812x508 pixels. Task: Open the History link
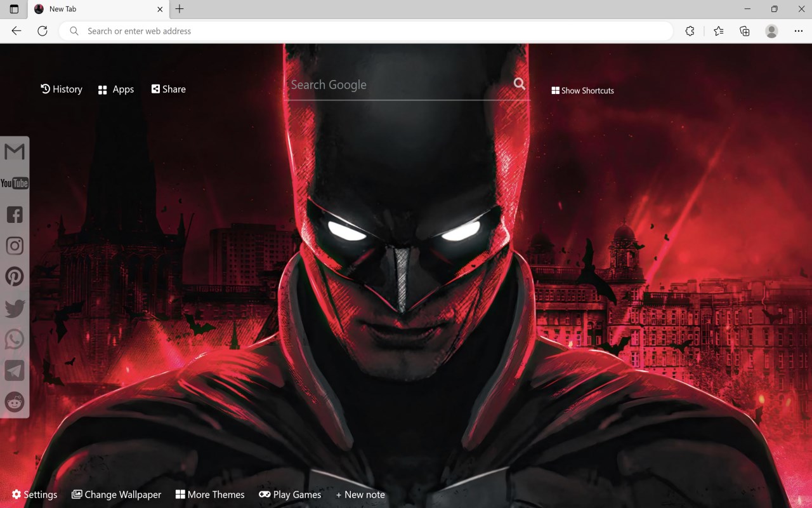(x=62, y=90)
